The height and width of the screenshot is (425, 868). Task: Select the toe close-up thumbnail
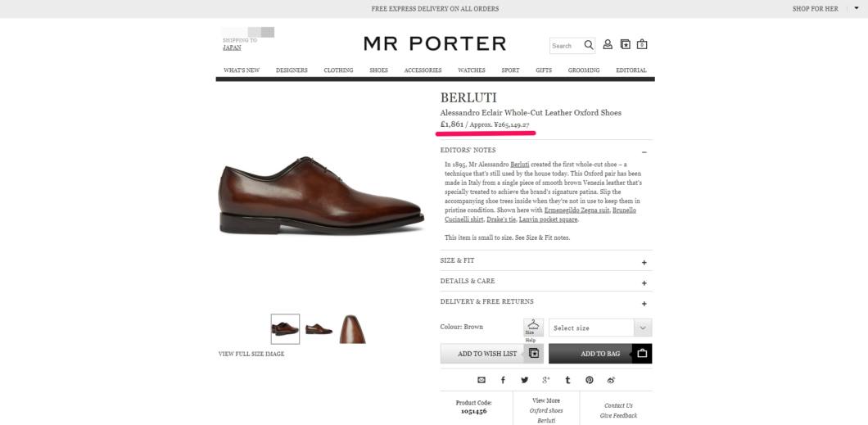click(353, 329)
